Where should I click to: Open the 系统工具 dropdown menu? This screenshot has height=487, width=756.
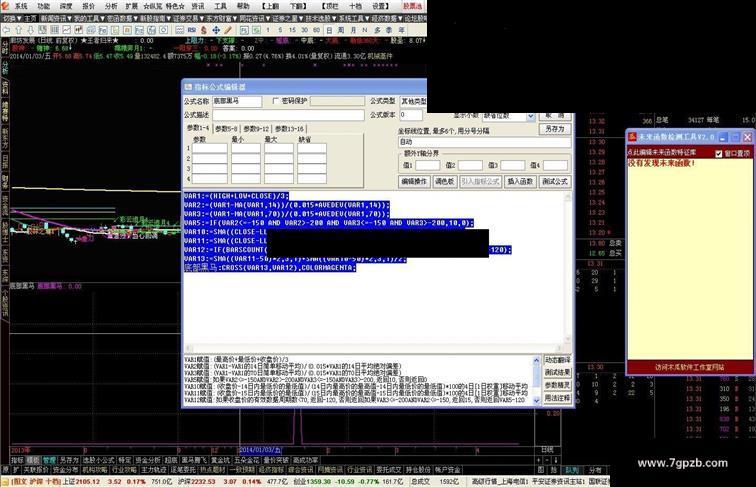[x=353, y=18]
